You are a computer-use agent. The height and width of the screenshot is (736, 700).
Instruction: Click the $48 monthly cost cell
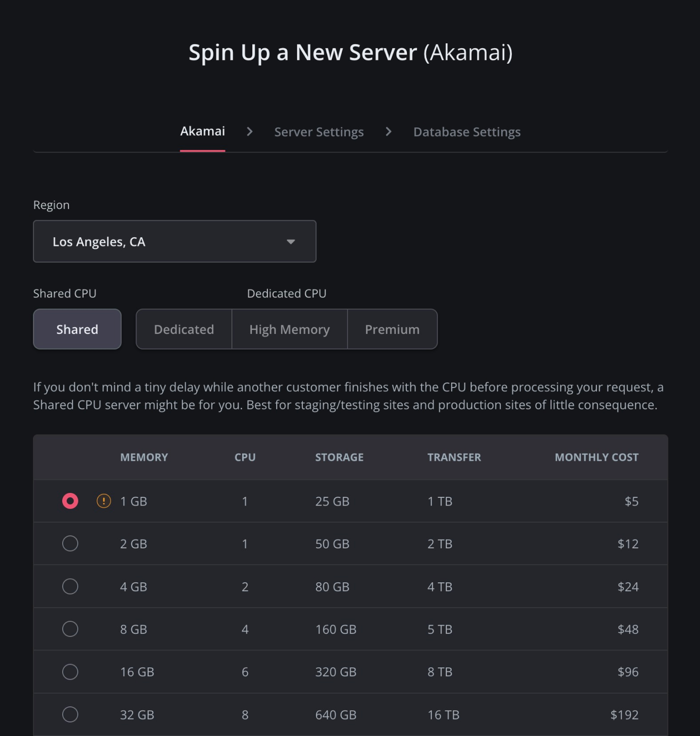[628, 630]
